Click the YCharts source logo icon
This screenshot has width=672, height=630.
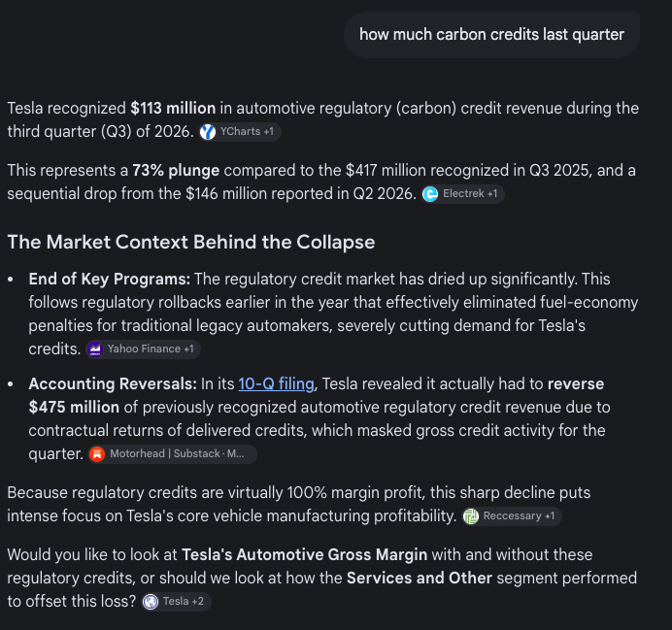208,132
